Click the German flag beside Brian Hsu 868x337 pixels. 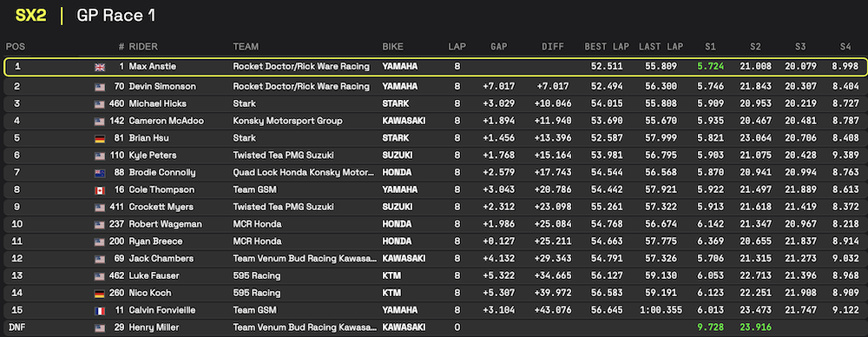[100, 139]
